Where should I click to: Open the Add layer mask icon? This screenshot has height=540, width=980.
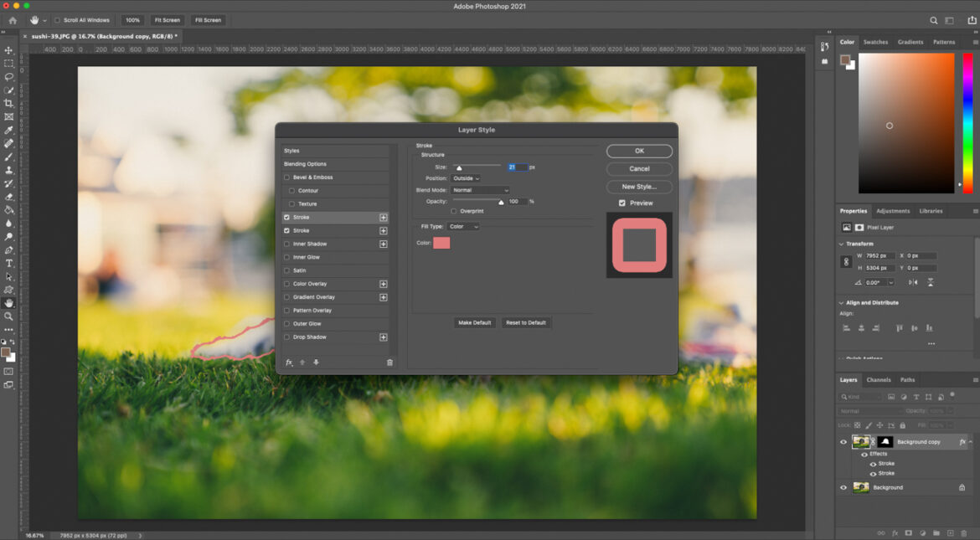point(907,532)
